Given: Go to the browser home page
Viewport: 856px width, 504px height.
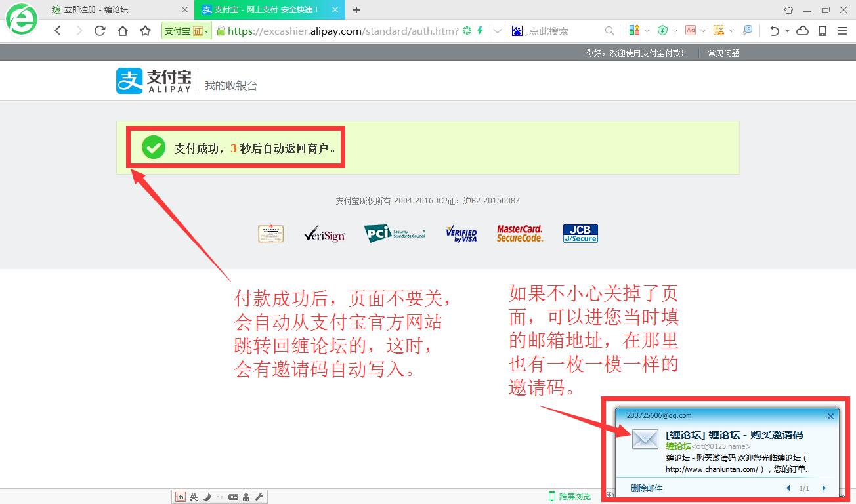Looking at the screenshot, I should (122, 31).
